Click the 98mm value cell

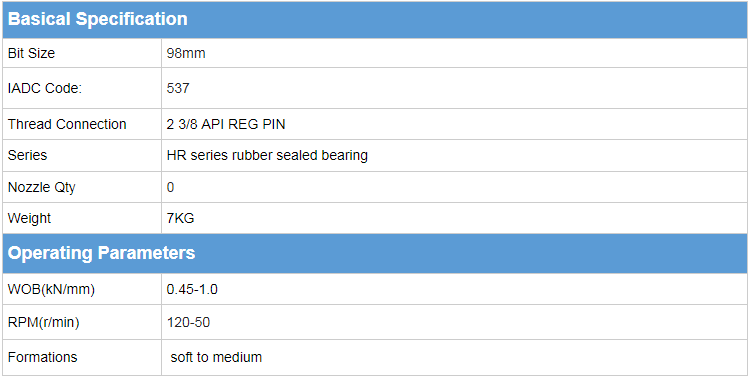(x=454, y=53)
